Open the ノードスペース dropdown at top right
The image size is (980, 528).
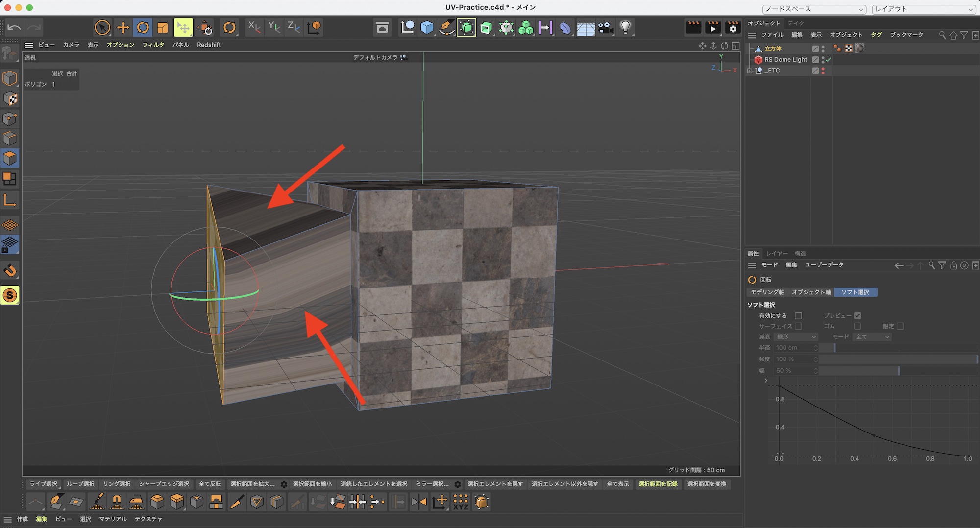coord(814,9)
